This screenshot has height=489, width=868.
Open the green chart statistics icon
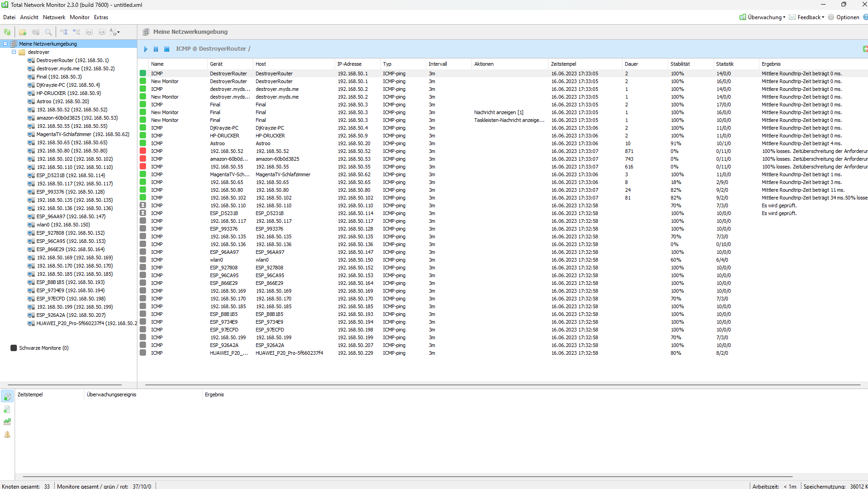click(x=7, y=422)
